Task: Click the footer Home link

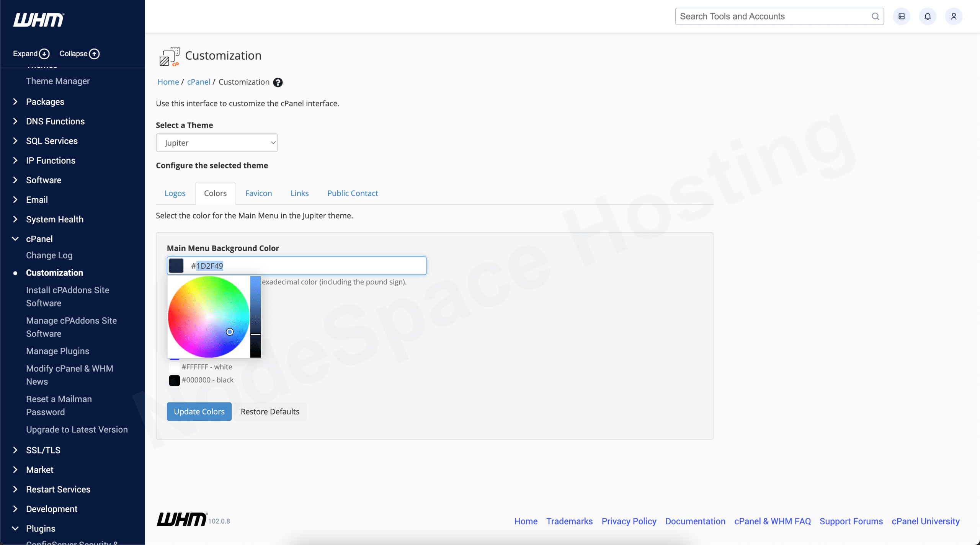Action: pos(526,521)
